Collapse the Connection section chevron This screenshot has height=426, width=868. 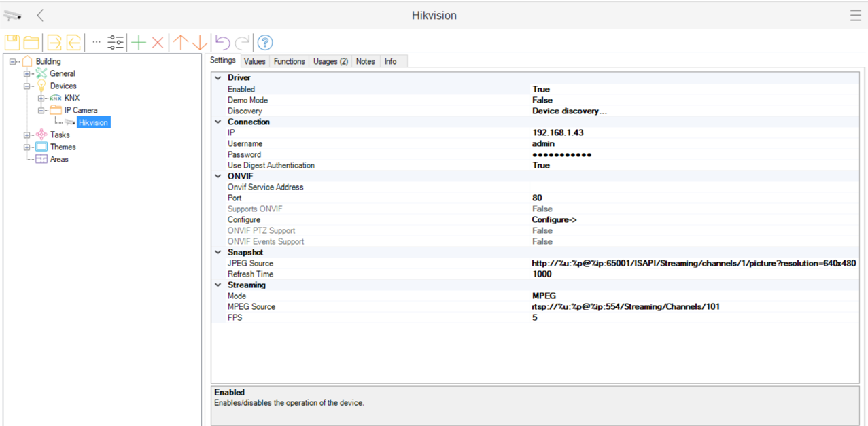pos(218,122)
